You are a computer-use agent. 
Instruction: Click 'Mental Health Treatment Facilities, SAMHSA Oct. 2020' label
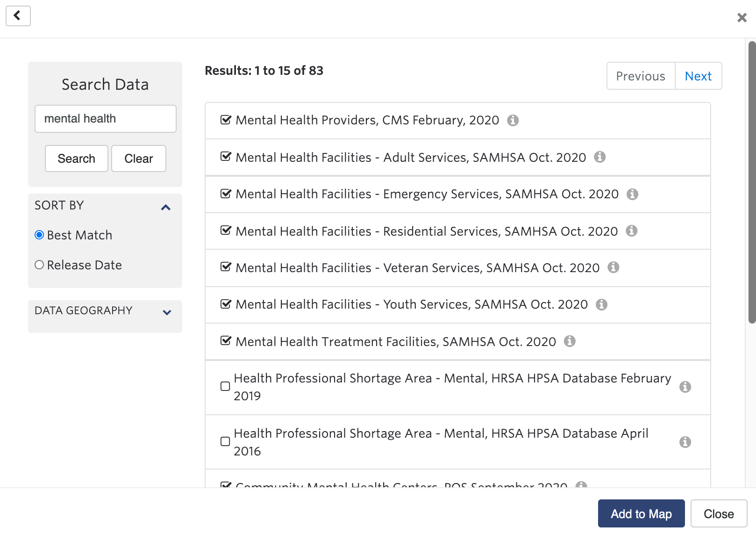[396, 342]
